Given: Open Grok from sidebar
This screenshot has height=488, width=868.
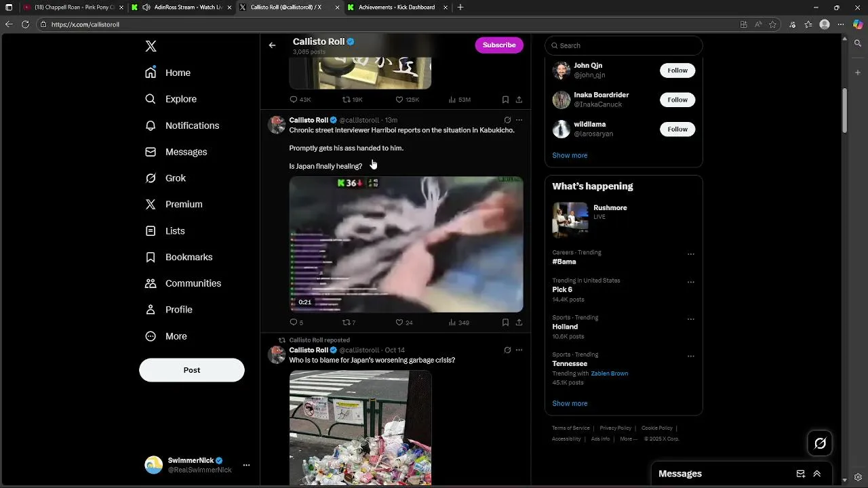Looking at the screenshot, I should pos(165,178).
